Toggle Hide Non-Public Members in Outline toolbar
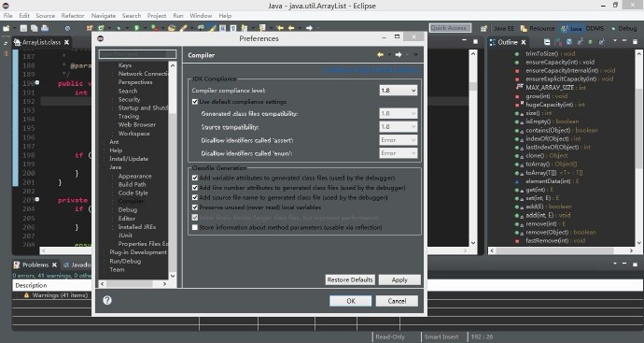Screen dimensions: 644x343 (590, 42)
